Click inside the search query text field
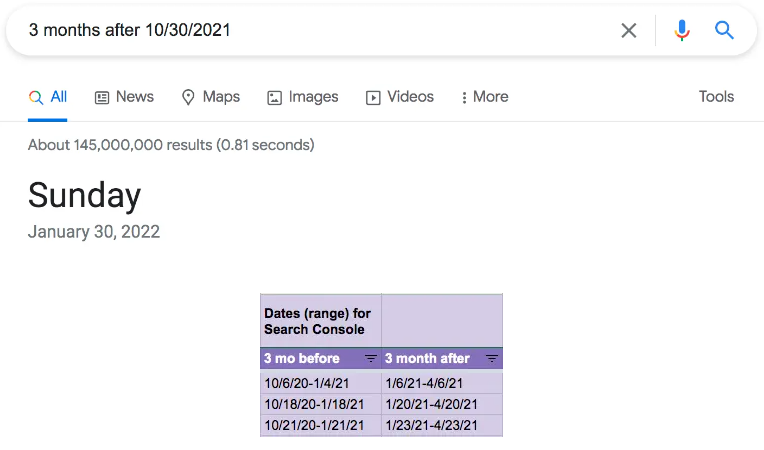 coord(300,30)
